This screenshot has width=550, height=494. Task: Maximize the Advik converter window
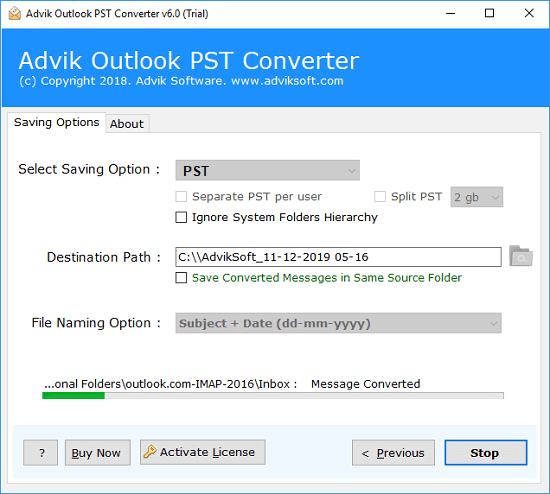[x=490, y=13]
